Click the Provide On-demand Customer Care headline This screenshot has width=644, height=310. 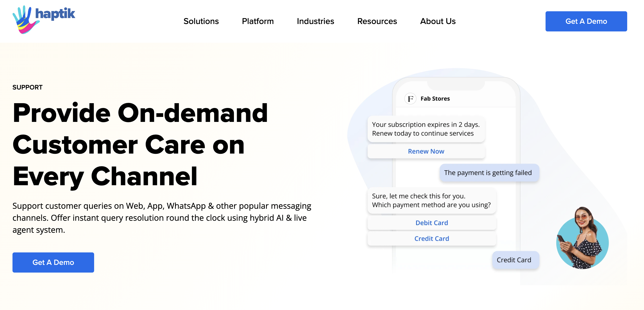click(140, 145)
